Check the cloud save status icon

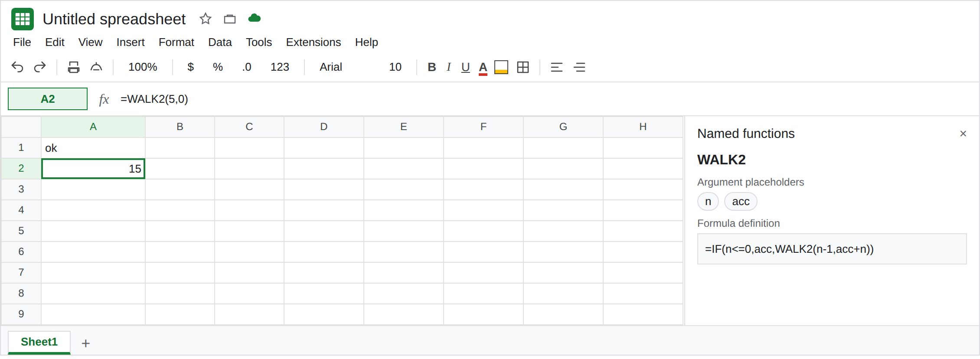(x=254, y=18)
